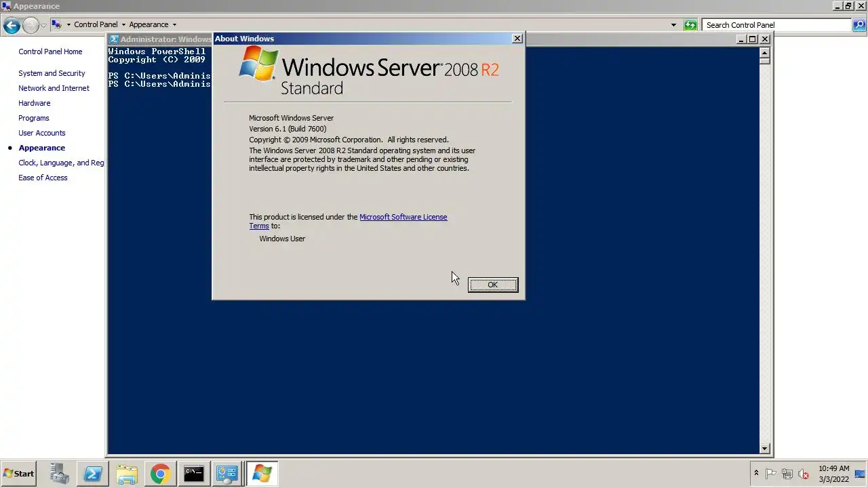Screen dimensions: 868x488
Task: Open the Start menu
Action: tap(18, 474)
